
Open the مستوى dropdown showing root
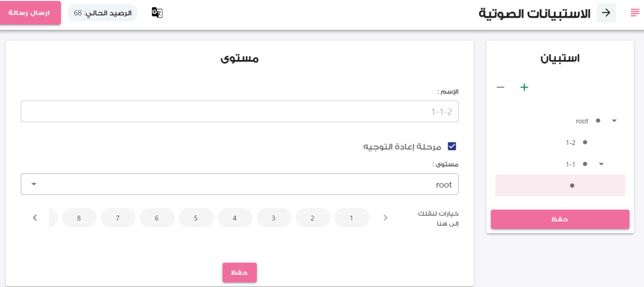coord(240,184)
